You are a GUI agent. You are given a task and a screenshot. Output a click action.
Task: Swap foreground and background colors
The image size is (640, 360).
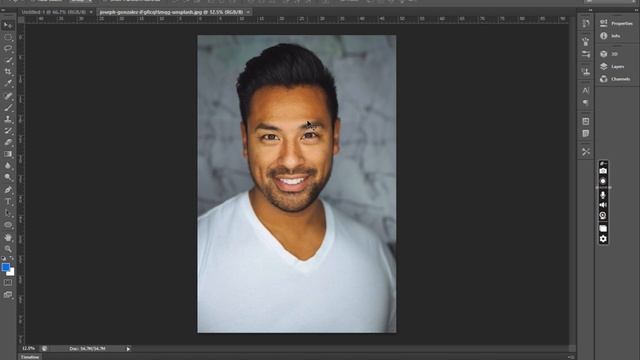coord(11,258)
